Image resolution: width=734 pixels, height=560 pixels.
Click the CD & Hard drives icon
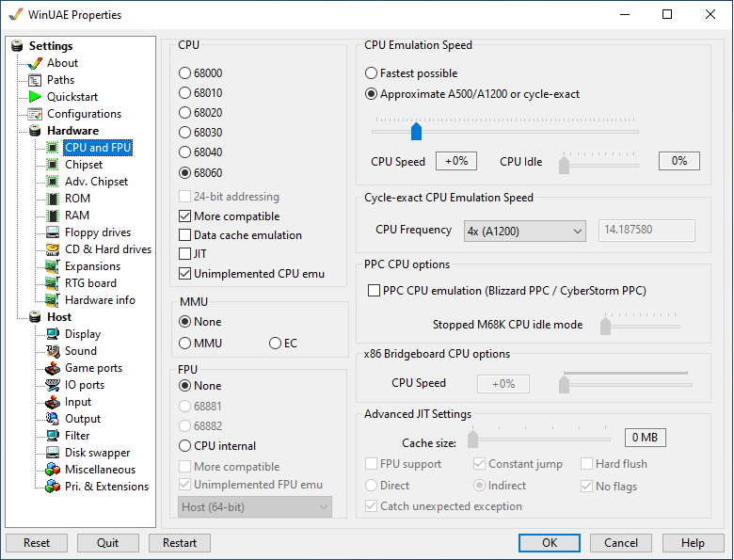(x=53, y=249)
